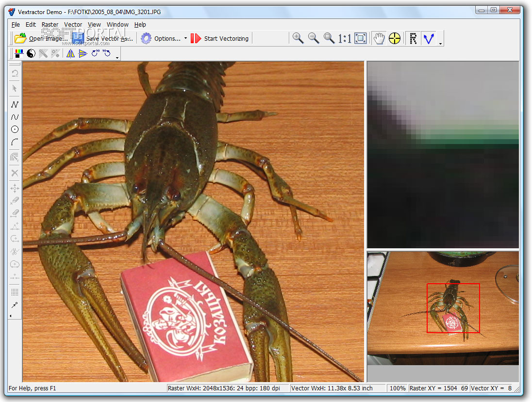Screen dimensions: 532x402
Task: Expand the view toolbar overflow arrow
Action: pyautogui.click(x=440, y=43)
